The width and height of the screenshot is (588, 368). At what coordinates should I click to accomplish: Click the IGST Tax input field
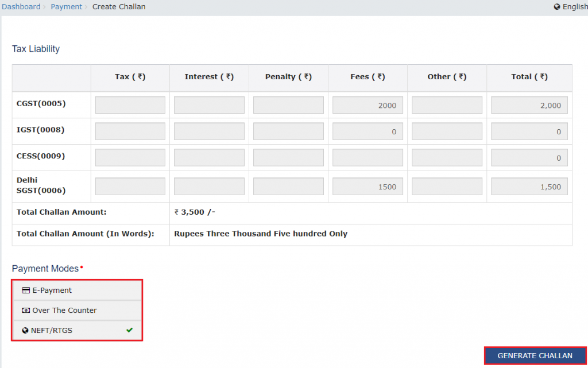[130, 131]
